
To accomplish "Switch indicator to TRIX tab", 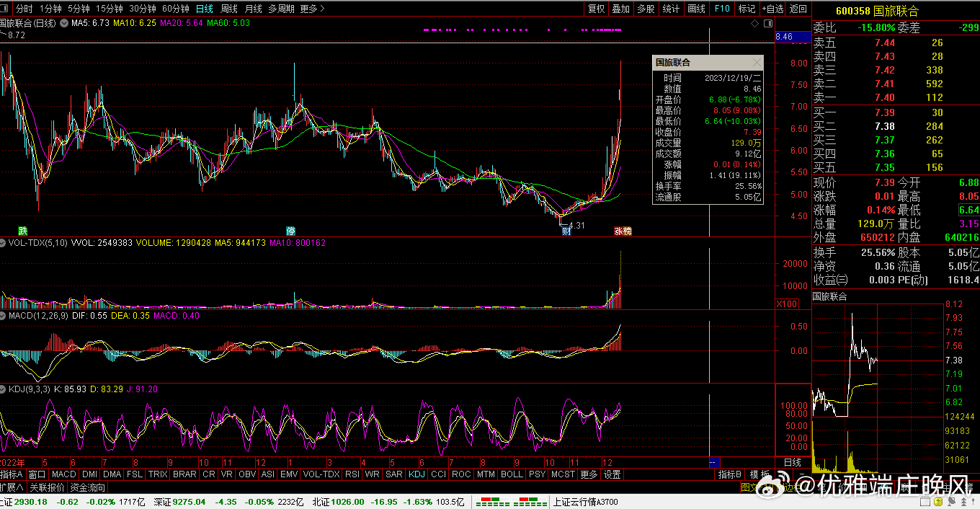I will pos(159,474).
